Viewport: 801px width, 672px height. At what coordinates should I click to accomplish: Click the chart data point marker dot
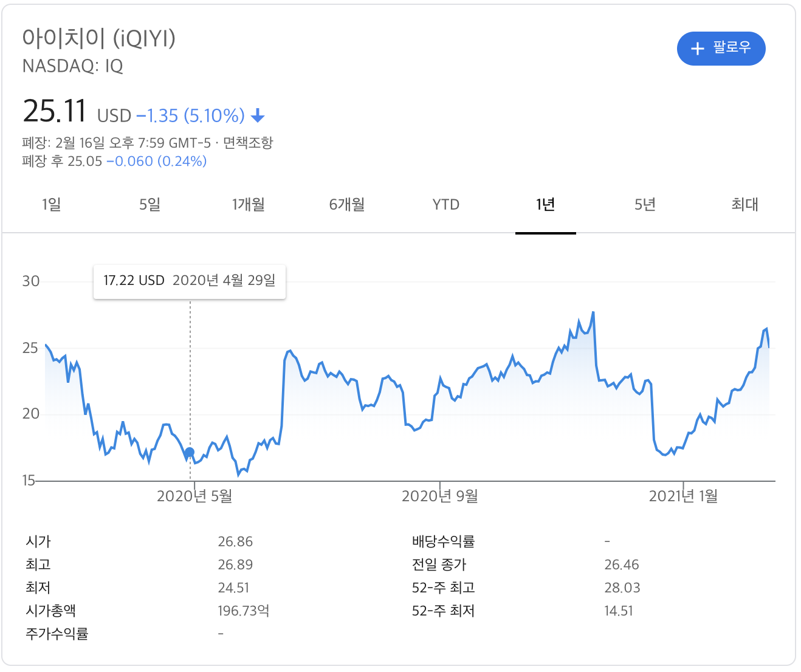190,453
